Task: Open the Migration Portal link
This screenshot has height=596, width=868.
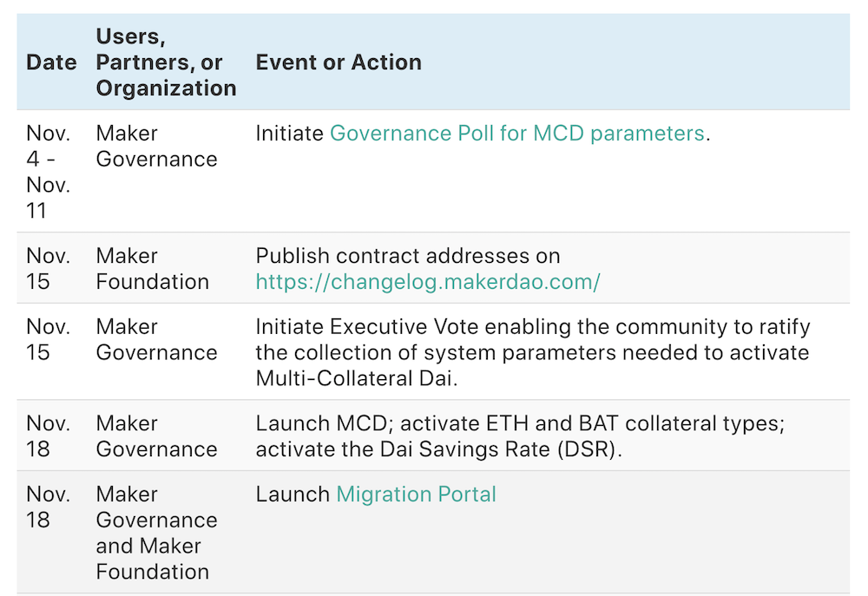Action: (416, 494)
